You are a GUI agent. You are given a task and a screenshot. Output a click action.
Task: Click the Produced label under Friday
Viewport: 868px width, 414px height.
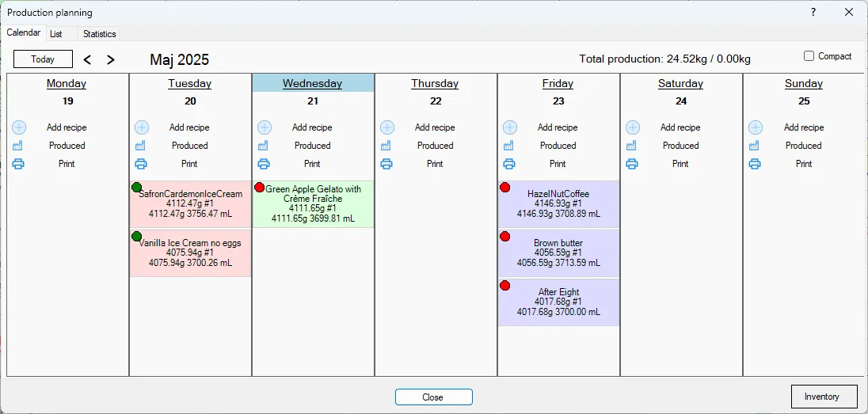(558, 146)
